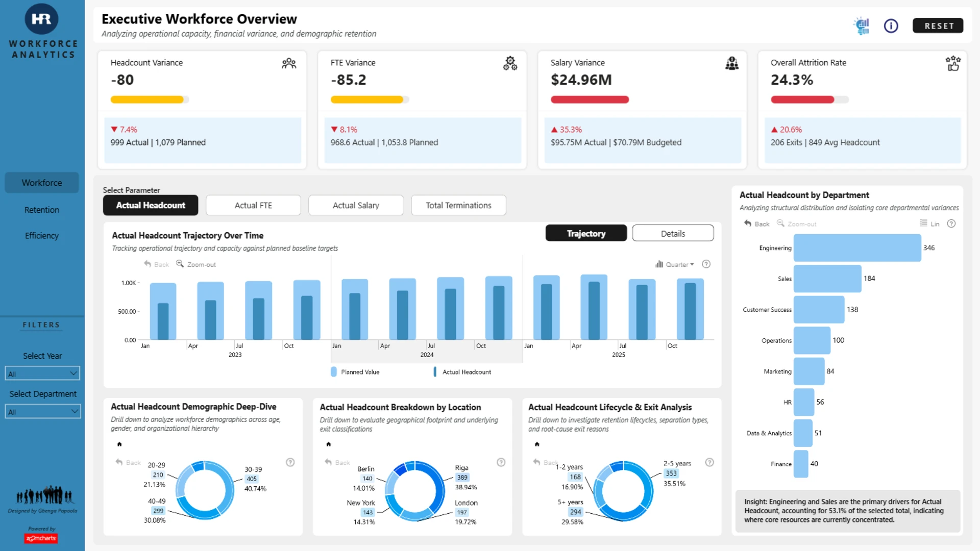
Task: Click the RESET button
Action: [938, 26]
